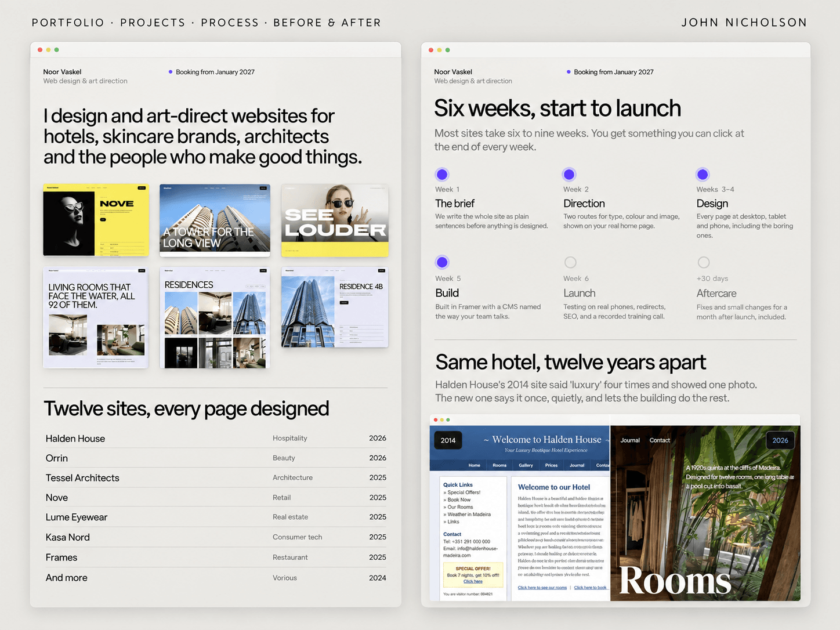Viewport: 840px width, 630px height.
Task: Open Gallery in the 2014 site navigation
Action: [x=526, y=465]
